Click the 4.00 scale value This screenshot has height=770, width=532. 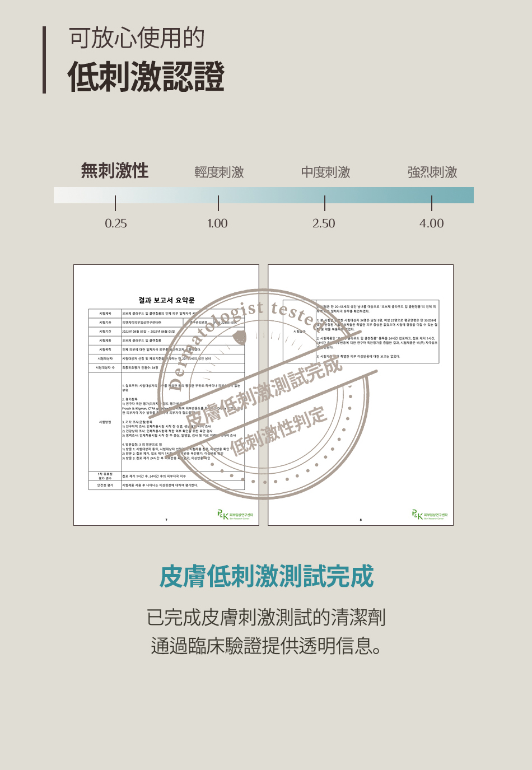point(431,223)
